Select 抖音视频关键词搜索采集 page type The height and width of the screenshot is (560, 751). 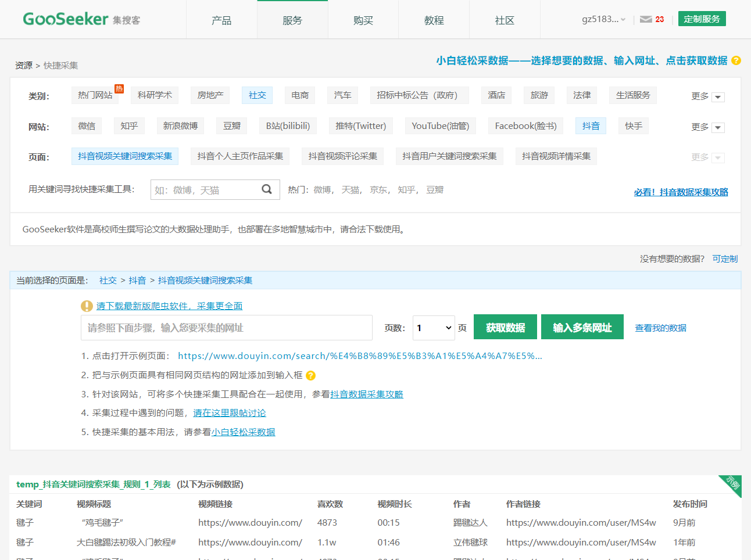125,156
